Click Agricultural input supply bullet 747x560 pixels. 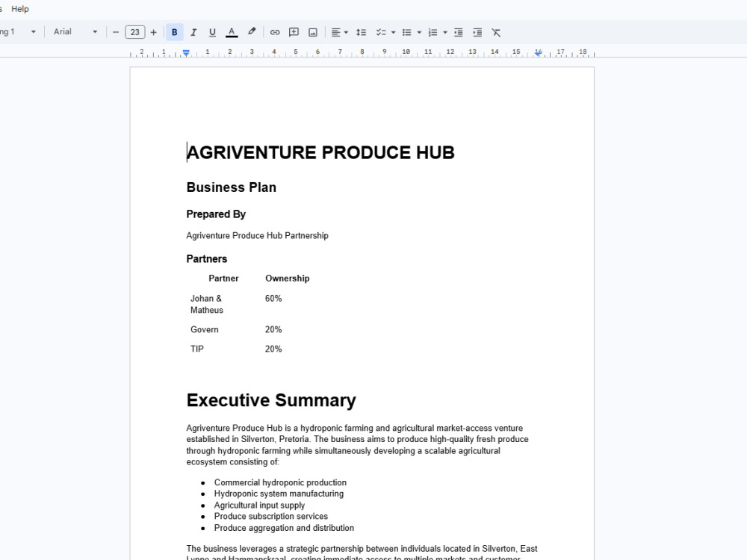[x=259, y=505]
